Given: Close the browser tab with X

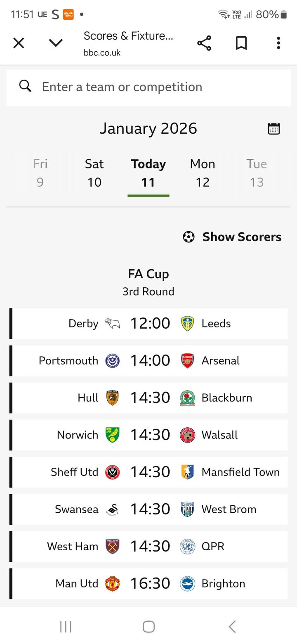Looking at the screenshot, I should [x=19, y=43].
